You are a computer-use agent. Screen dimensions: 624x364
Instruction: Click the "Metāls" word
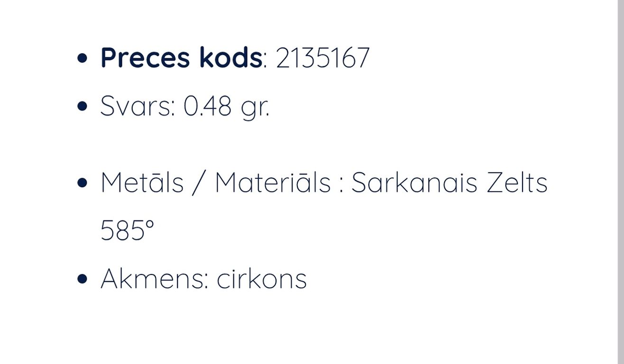[x=142, y=182]
